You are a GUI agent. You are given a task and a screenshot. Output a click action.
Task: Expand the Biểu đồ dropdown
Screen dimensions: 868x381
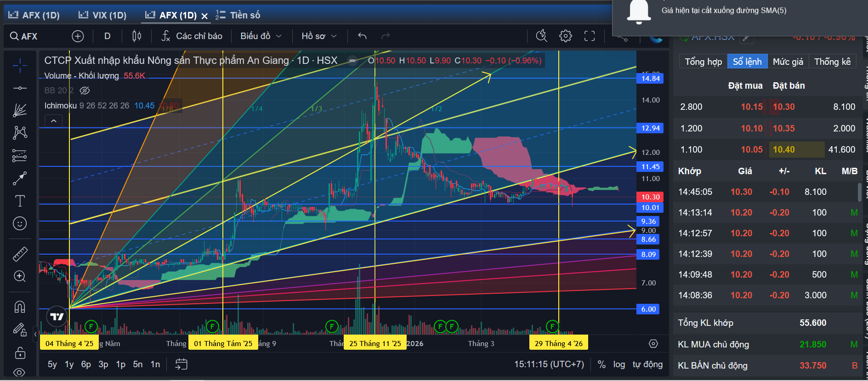click(261, 36)
